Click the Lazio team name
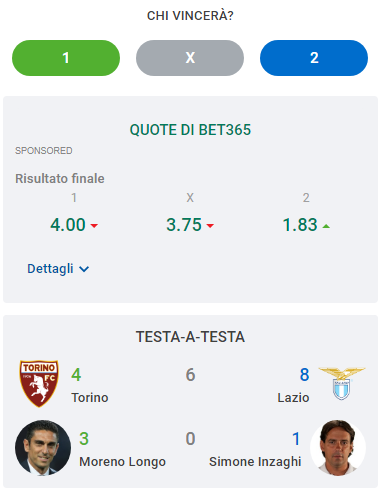The image size is (384, 489). click(293, 398)
